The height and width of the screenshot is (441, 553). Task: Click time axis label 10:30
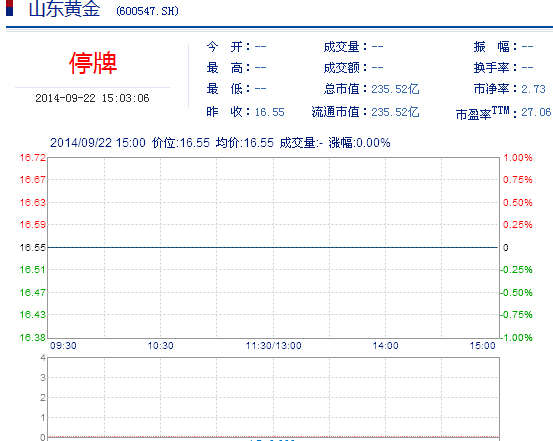point(160,346)
